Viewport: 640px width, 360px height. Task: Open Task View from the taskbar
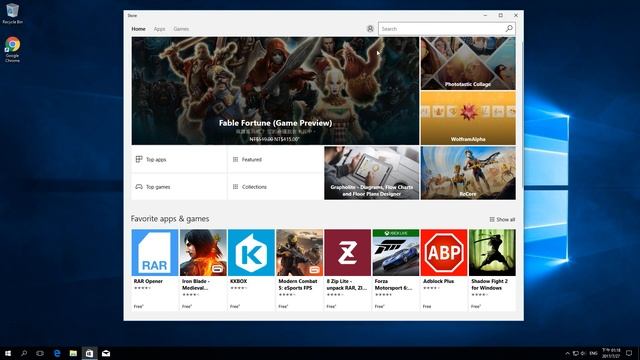pyautogui.click(x=40, y=353)
